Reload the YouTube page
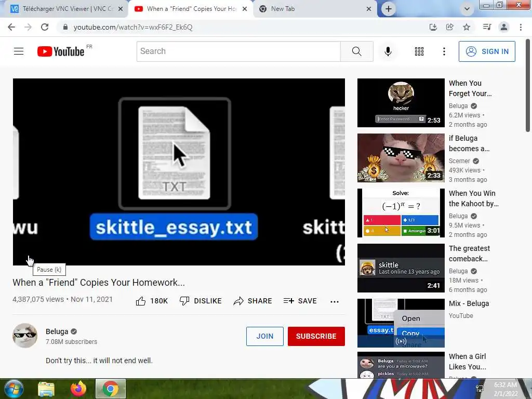 [x=45, y=27]
